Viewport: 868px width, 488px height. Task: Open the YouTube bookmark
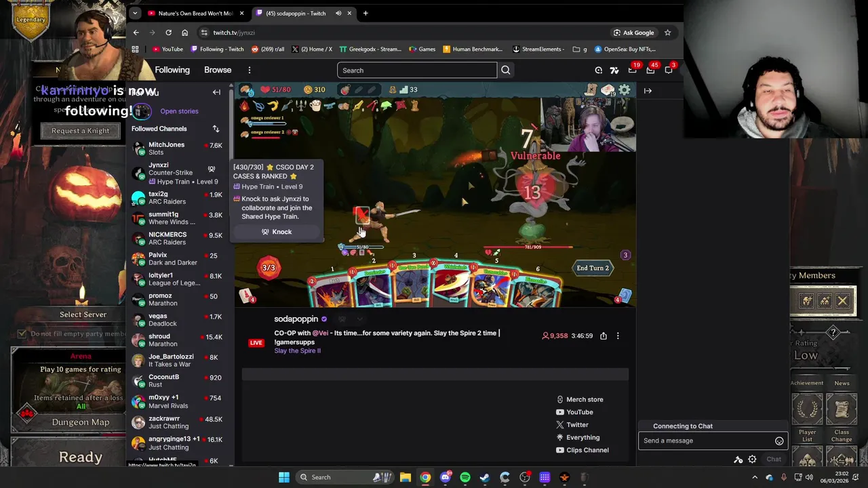tap(167, 49)
